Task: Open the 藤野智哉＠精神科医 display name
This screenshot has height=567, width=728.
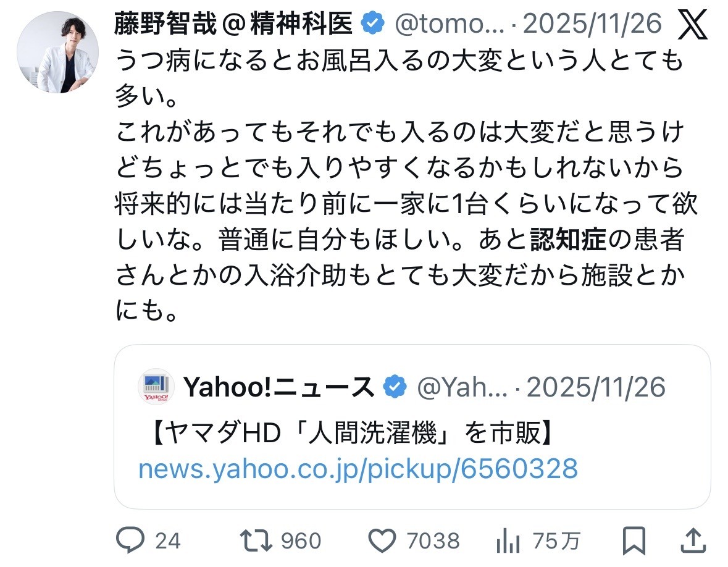Action: click(233, 24)
